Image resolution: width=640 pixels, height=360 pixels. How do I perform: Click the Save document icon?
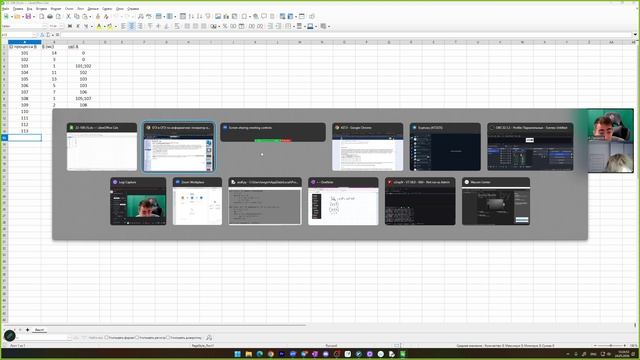(28, 16)
